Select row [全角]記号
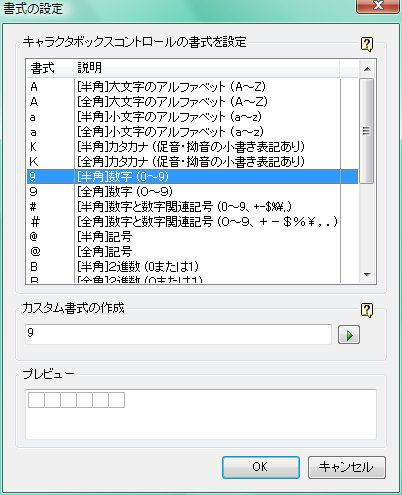This screenshot has width=402, height=495. [x=192, y=251]
